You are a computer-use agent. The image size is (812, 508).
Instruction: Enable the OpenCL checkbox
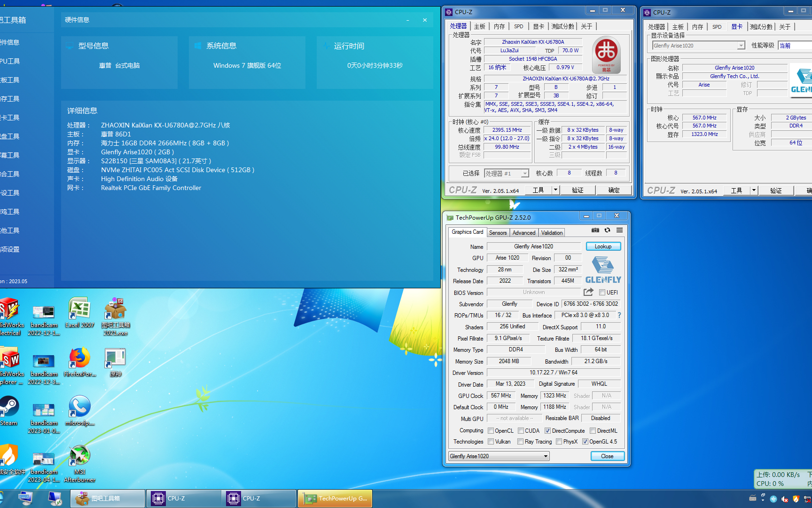(x=491, y=431)
